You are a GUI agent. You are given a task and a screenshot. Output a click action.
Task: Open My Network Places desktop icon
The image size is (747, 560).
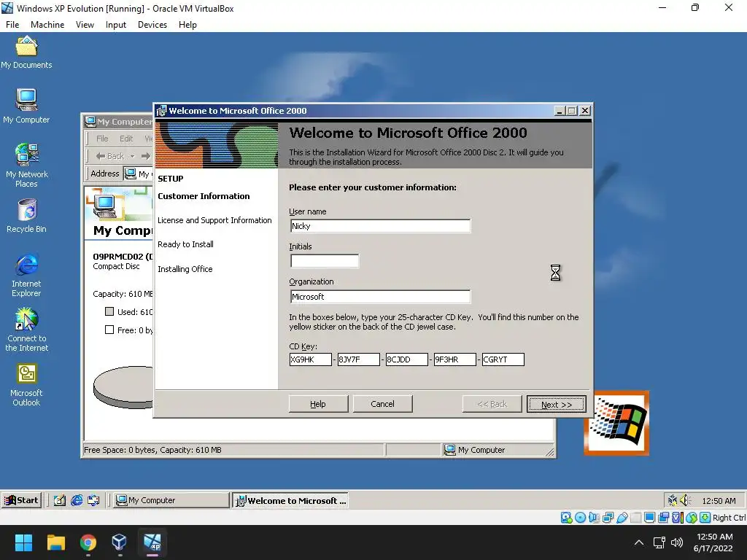coord(27,166)
